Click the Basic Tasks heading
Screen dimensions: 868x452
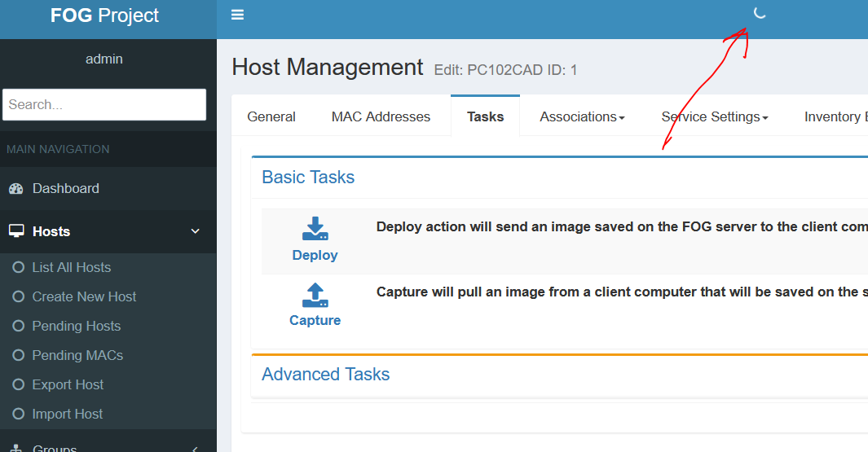tap(308, 177)
